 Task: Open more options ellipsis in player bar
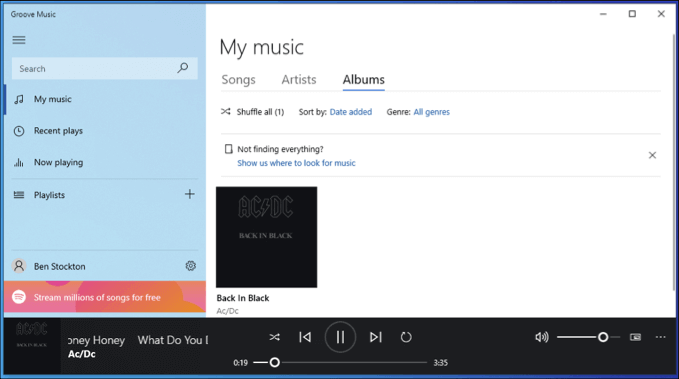click(660, 337)
